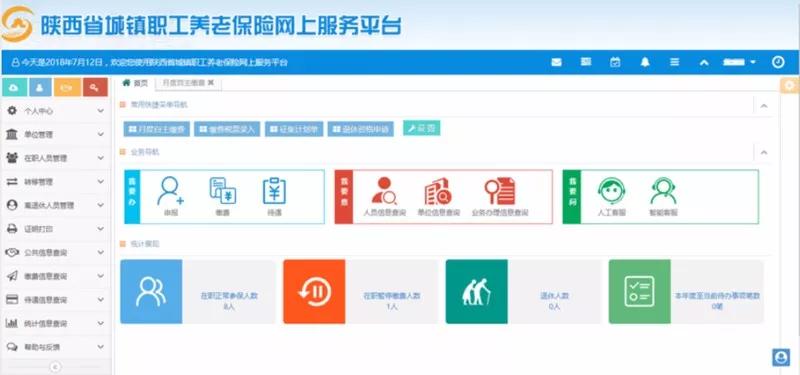
Task: Expand the 离退休人员管理 sidebar menu
Action: pyautogui.click(x=55, y=205)
